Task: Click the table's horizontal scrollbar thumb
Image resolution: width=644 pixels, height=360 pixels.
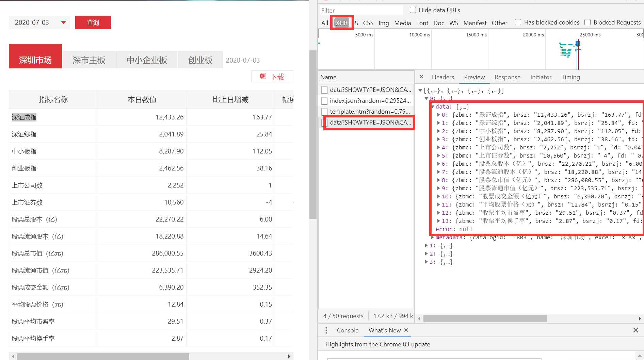Action: tap(103, 356)
